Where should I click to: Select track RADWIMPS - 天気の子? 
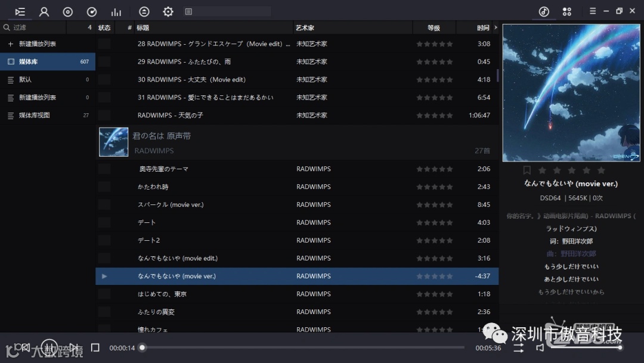(x=298, y=115)
